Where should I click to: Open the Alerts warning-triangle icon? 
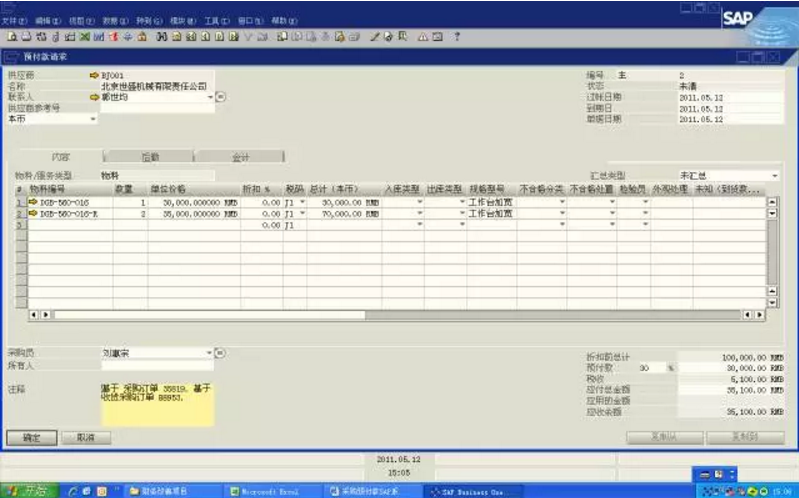pyautogui.click(x=422, y=37)
